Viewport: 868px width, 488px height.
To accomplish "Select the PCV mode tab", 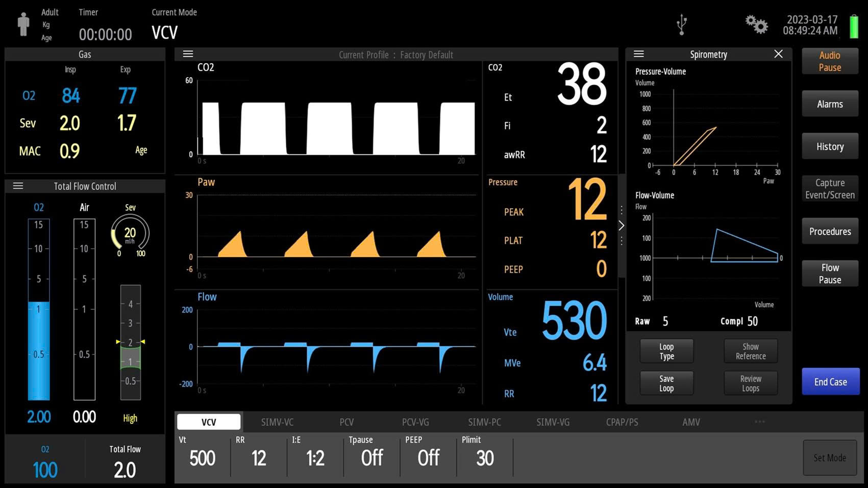I will (346, 422).
